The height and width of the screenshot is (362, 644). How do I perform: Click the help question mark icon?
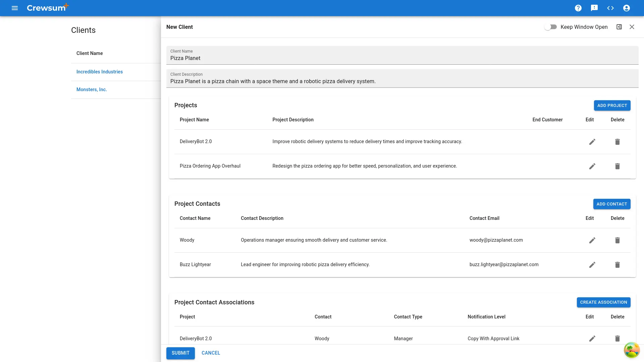click(578, 8)
